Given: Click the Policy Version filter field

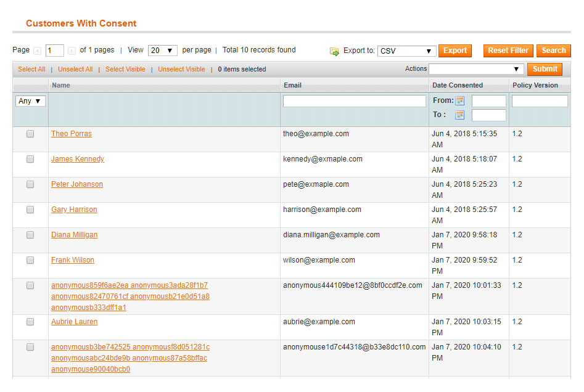Looking at the screenshot, I should (x=539, y=101).
